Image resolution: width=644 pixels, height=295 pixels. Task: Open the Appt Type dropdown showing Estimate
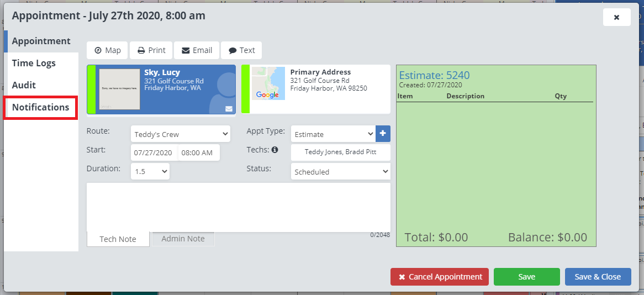pyautogui.click(x=333, y=134)
